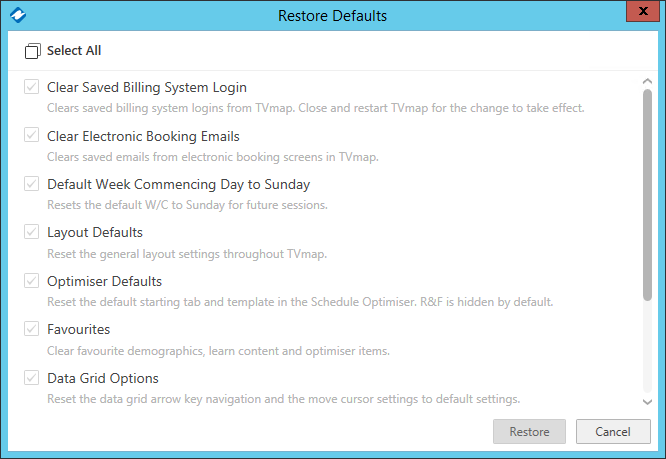The image size is (666, 459).
Task: Click the 'Layout Defaults' label
Action: [95, 232]
